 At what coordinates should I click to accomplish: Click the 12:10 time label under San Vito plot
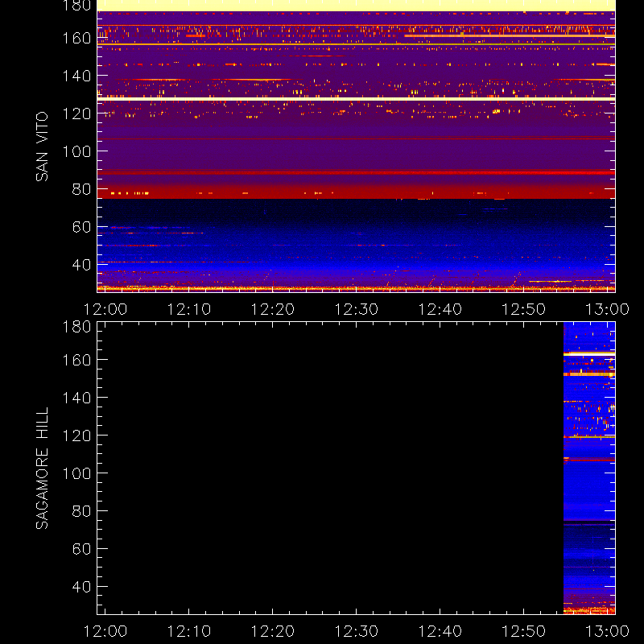[189, 309]
